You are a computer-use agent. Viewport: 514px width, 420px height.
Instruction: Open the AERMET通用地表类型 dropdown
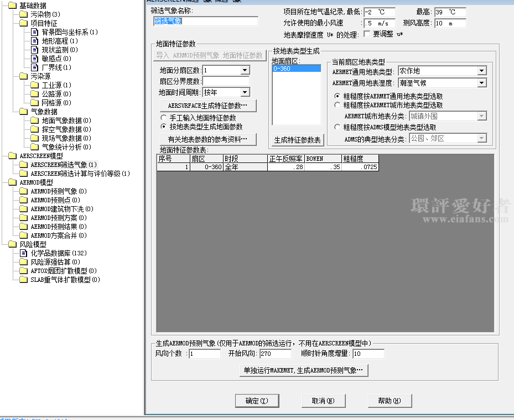(481, 71)
